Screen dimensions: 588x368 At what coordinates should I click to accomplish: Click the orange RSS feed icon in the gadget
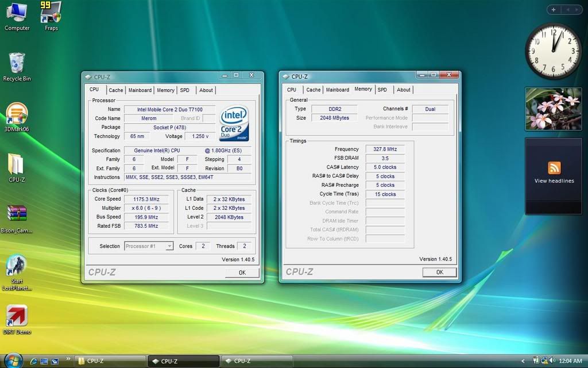(554, 167)
